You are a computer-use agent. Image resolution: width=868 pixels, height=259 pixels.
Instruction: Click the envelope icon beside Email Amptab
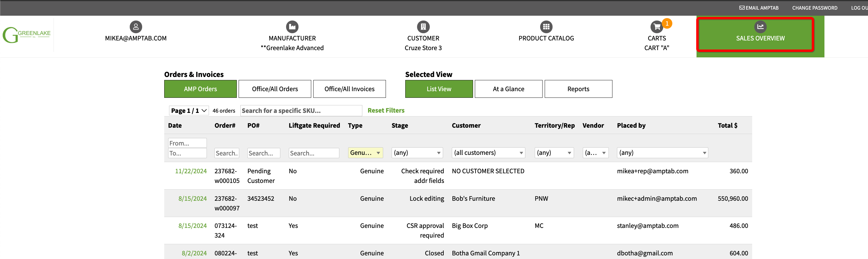pos(742,8)
